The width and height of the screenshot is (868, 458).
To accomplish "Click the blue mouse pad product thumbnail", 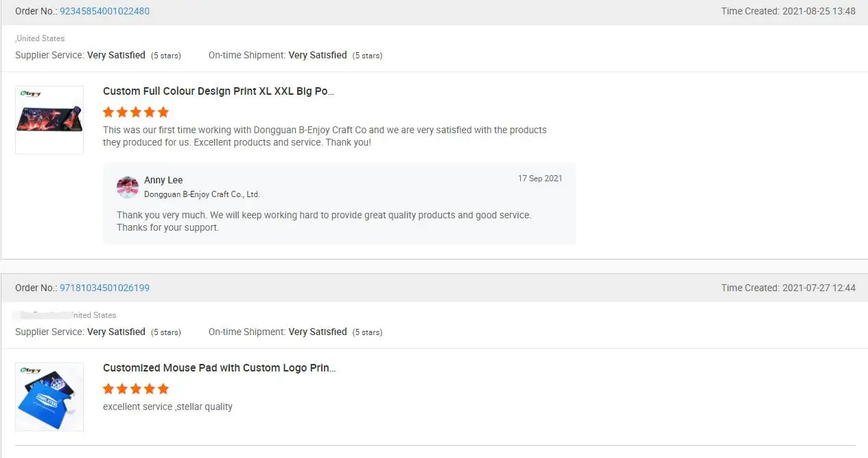I will (x=49, y=397).
